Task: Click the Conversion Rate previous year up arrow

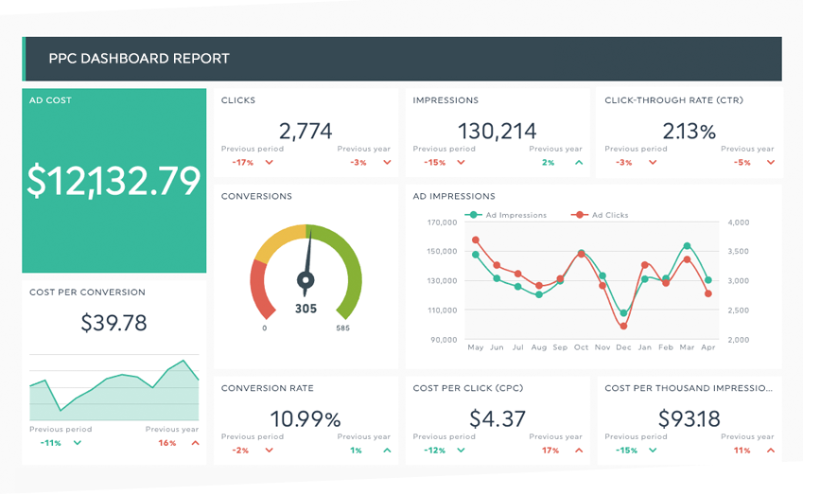Action: point(385,450)
